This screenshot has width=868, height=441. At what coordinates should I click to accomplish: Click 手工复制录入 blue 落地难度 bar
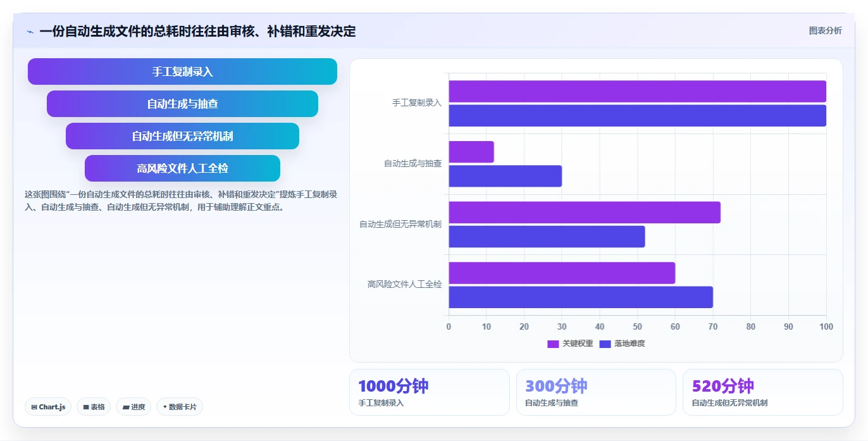click(x=638, y=115)
